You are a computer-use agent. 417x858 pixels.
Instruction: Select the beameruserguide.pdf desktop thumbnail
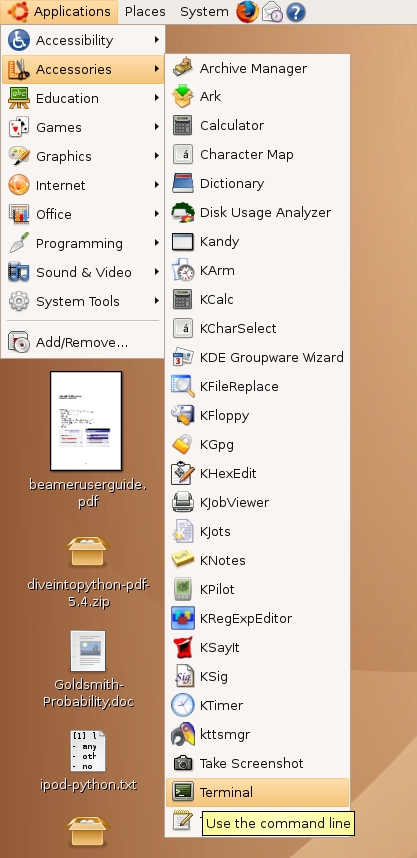pyautogui.click(x=86, y=421)
